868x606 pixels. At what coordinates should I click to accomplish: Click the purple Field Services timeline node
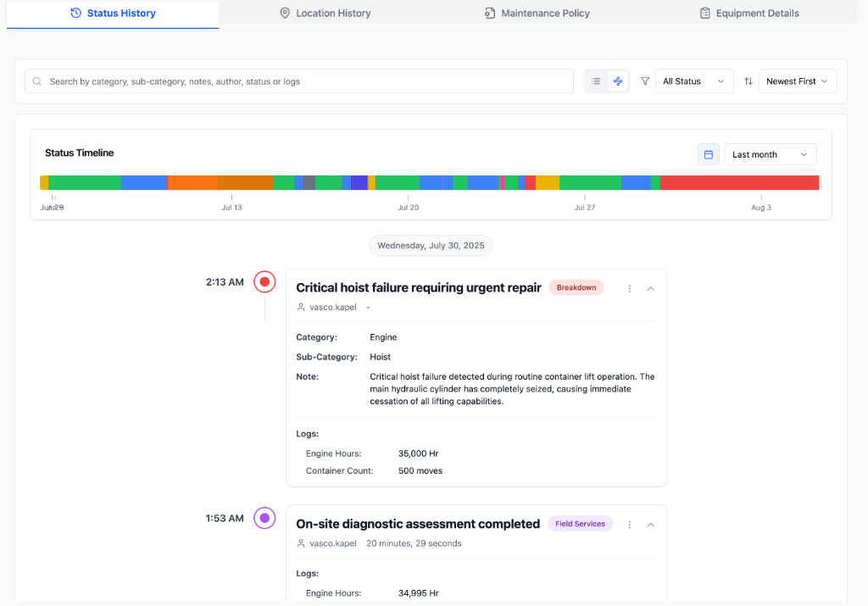(264, 518)
